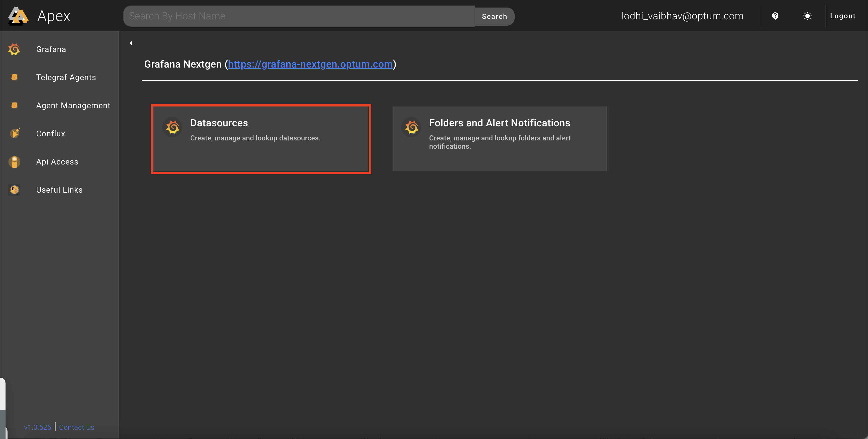Screen dimensions: 868x439
Task: Click the Grafana icon on Folders card
Action: pos(411,127)
